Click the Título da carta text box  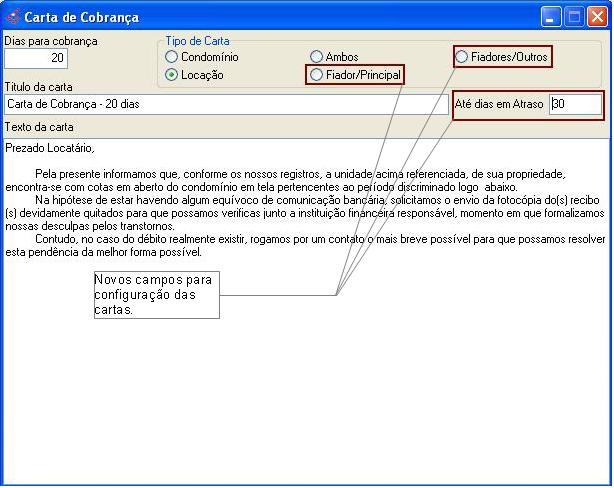pyautogui.click(x=226, y=105)
